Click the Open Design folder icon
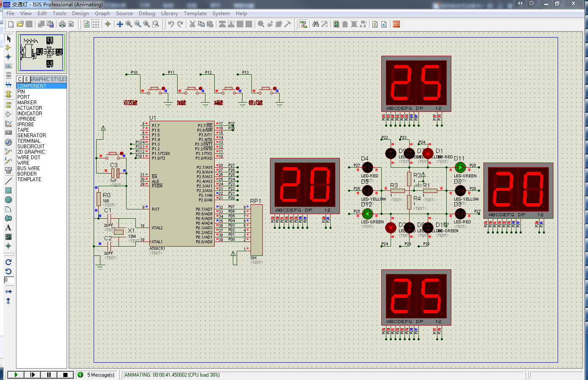The image size is (588, 380). [x=20, y=24]
